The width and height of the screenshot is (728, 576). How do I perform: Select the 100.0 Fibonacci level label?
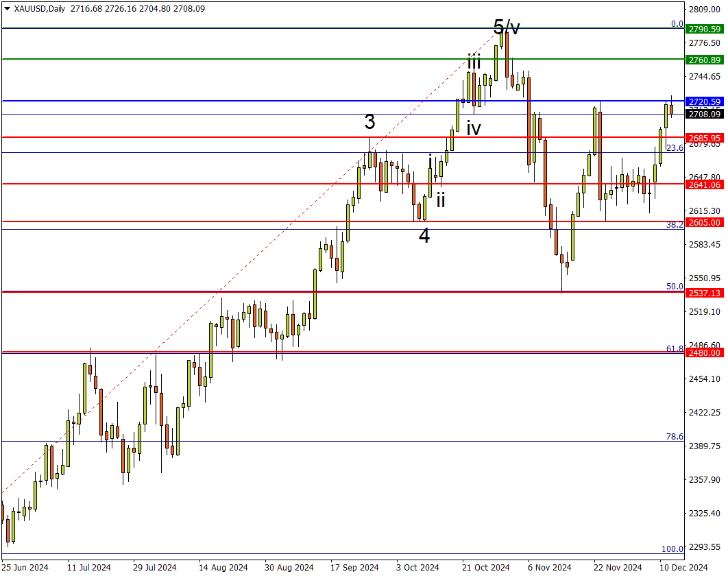point(673,549)
